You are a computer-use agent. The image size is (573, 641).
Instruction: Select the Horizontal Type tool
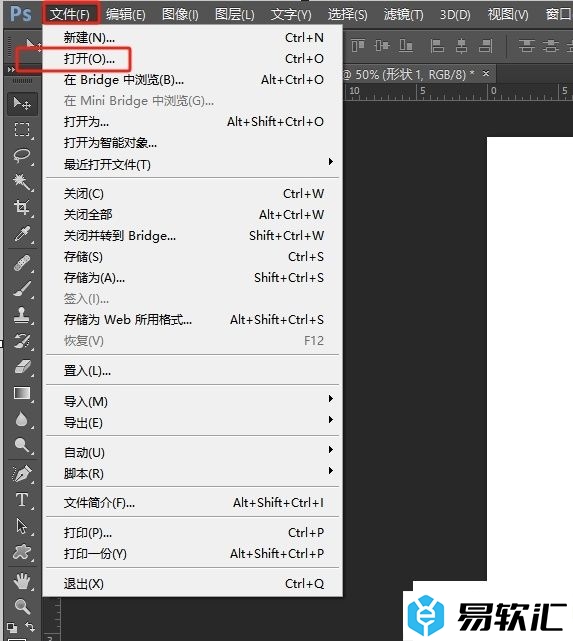[x=22, y=500]
